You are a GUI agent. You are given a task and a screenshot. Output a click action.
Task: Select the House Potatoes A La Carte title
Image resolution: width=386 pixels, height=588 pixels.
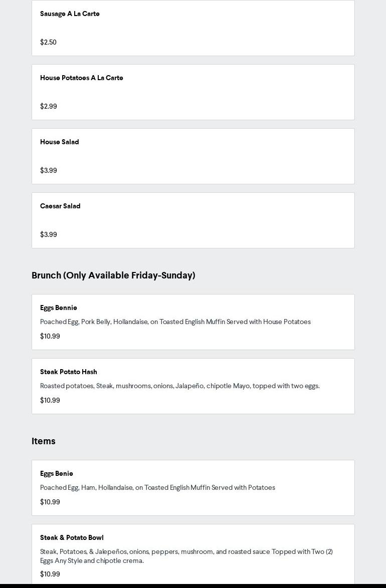[x=81, y=78]
